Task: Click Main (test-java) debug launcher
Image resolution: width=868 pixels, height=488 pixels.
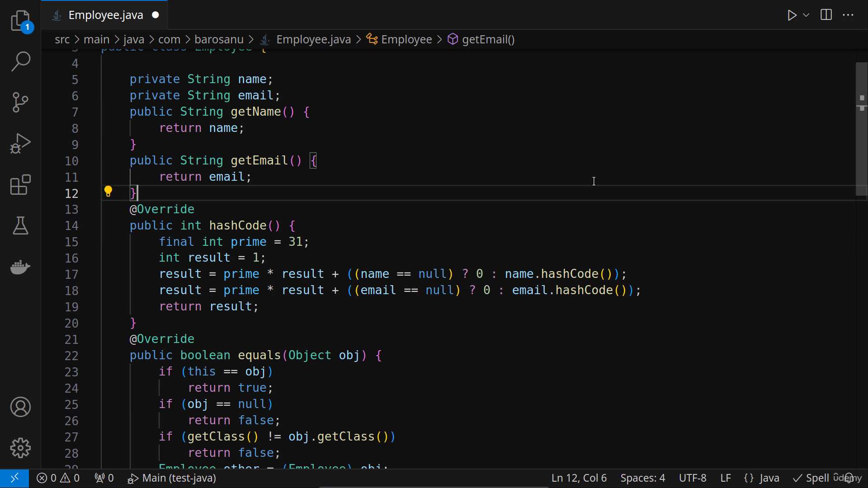Action: click(x=172, y=478)
